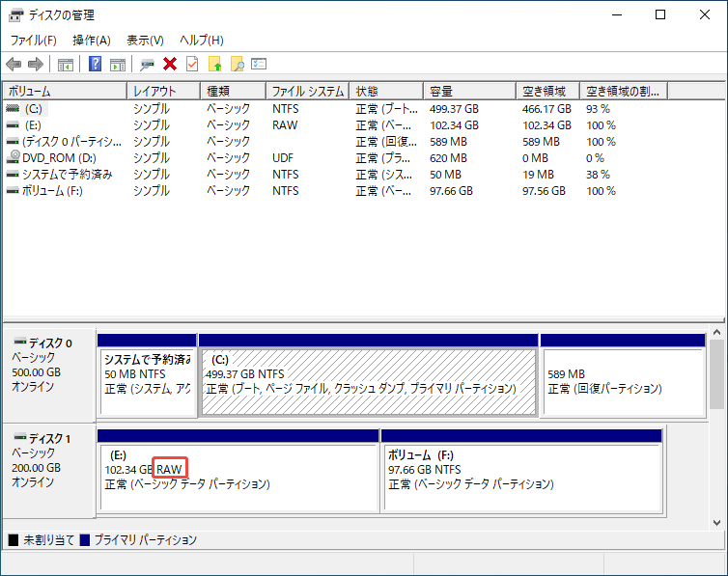
Task: Click the list view settings toolbar icon
Action: [259, 64]
